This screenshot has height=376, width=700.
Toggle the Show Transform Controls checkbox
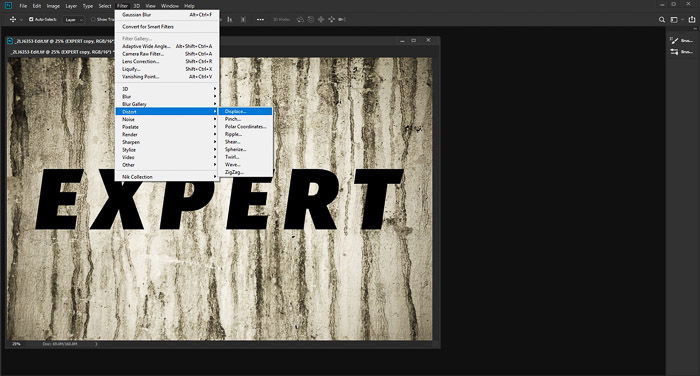(93, 20)
